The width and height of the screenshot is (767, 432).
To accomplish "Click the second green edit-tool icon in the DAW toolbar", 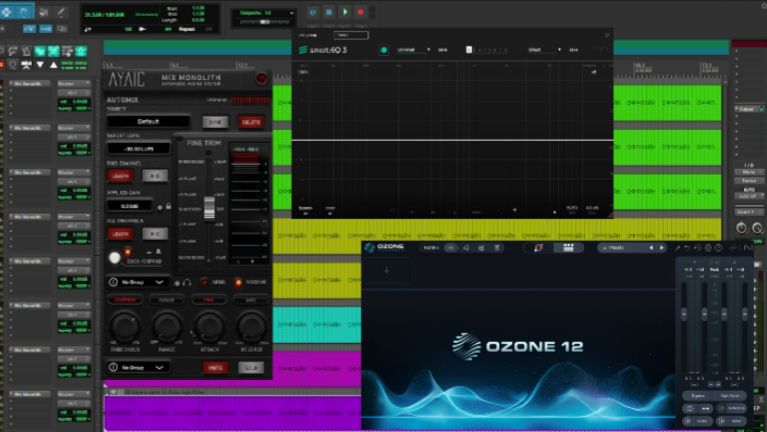I will (53, 51).
